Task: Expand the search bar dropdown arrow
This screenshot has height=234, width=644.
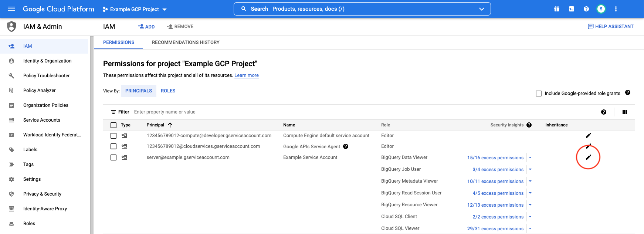Action: (482, 9)
